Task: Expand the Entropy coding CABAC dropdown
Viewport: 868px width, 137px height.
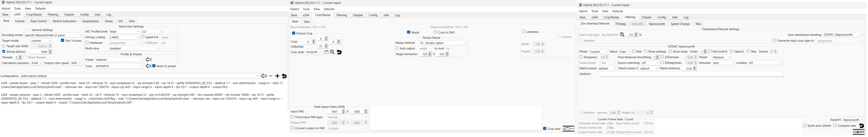Action: [124, 37]
